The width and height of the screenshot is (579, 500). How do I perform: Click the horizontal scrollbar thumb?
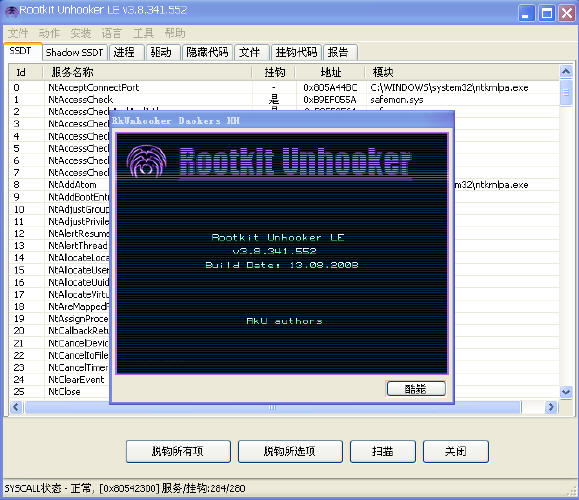[x=273, y=407]
